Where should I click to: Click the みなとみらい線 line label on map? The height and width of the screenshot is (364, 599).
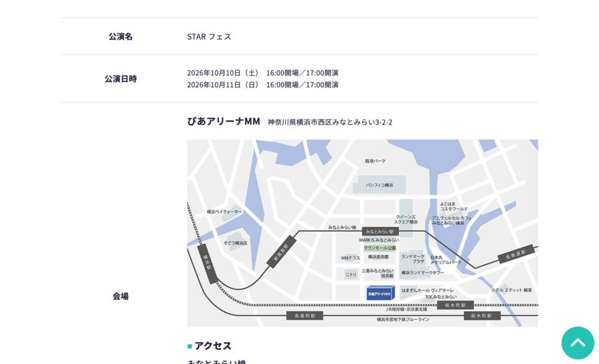tap(342, 228)
